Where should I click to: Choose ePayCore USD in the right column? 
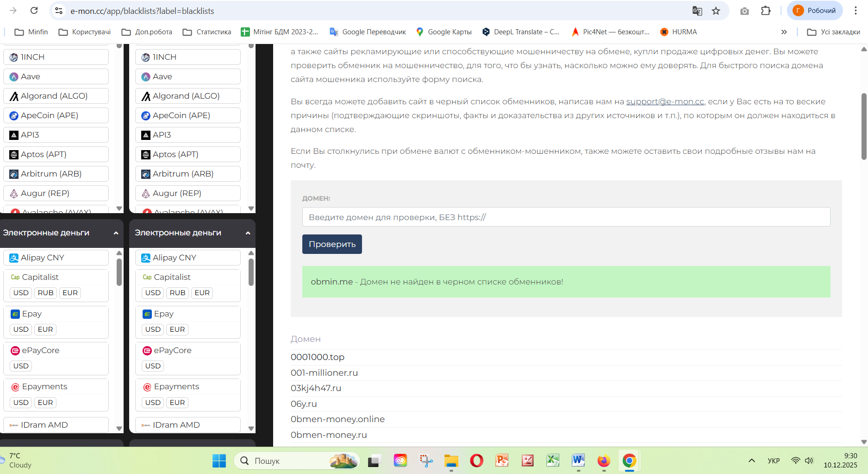pos(153,366)
